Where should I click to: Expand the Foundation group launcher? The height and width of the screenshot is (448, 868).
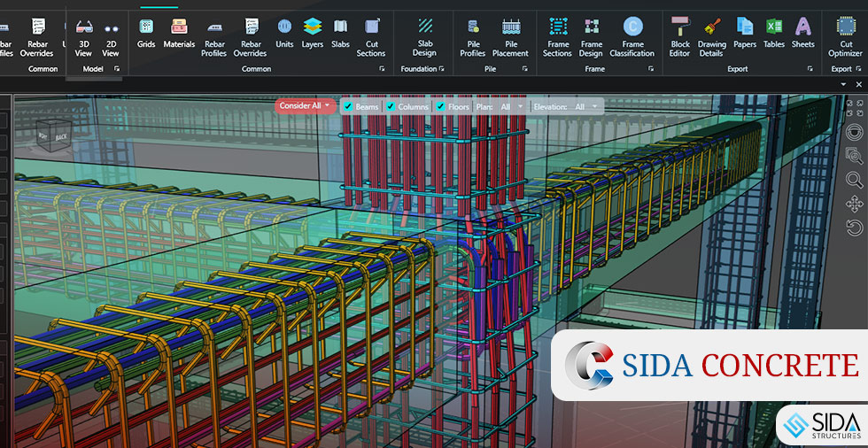click(x=441, y=68)
